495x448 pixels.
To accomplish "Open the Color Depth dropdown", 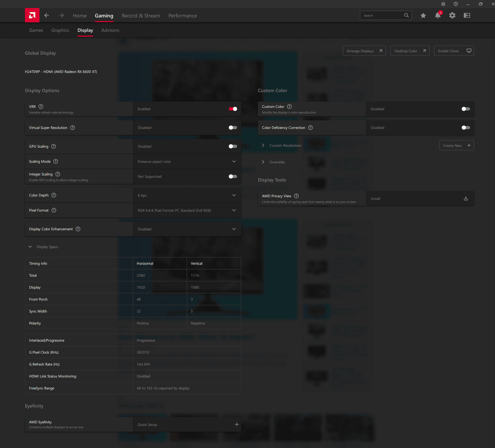I will 187,195.
